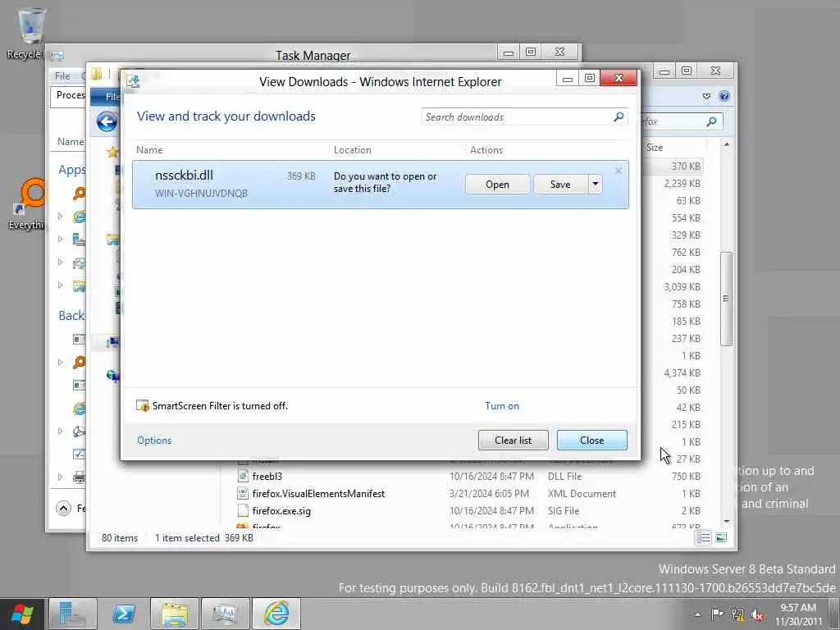Show hidden tray icons arrow
This screenshot has width=840, height=630.
tap(697, 614)
